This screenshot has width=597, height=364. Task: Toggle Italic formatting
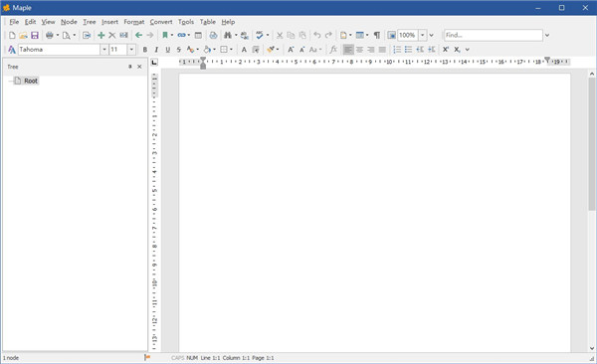pyautogui.click(x=156, y=50)
